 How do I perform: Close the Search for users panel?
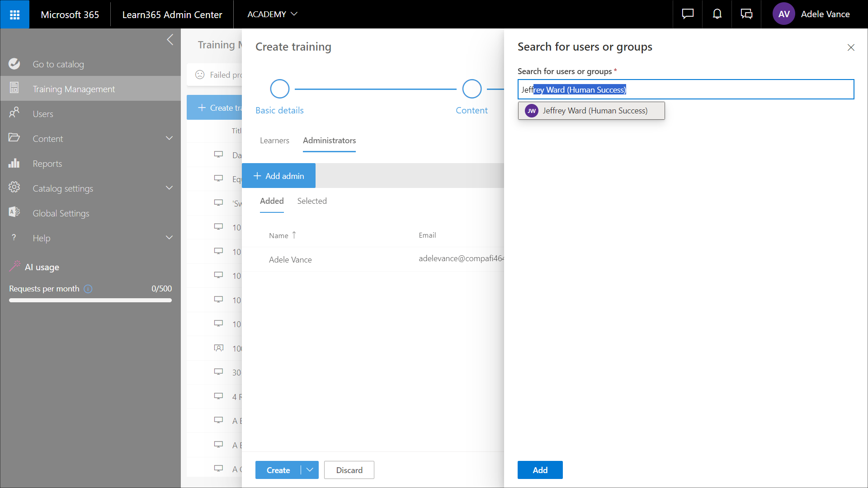851,47
